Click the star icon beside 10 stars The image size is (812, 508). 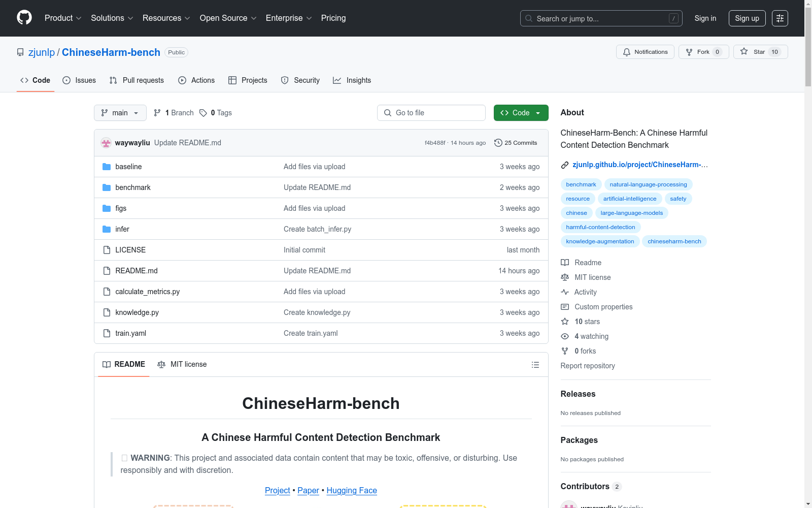point(565,322)
